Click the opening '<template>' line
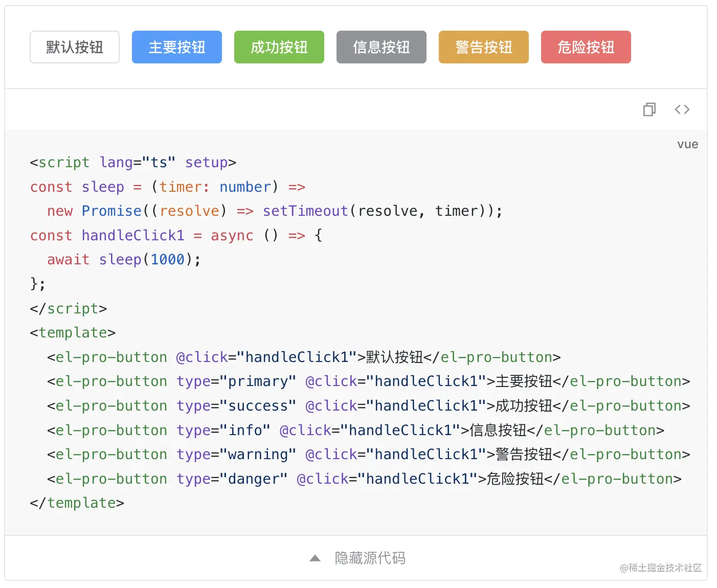717x588 pixels. (73, 332)
